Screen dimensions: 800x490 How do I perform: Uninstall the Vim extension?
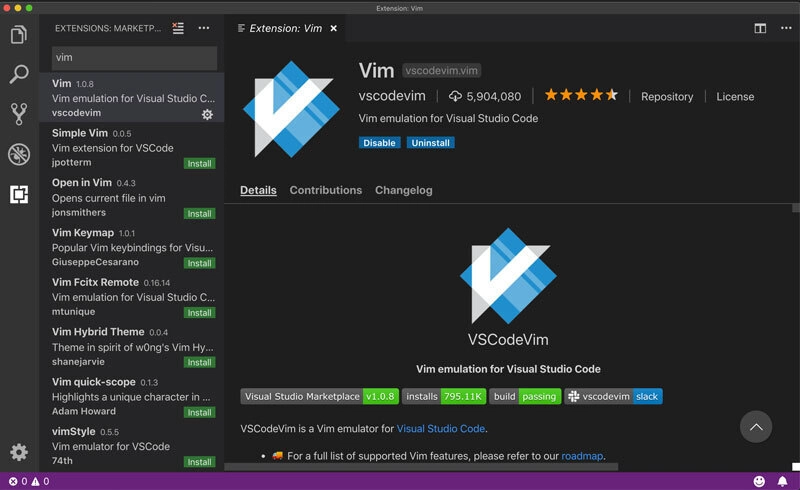point(430,143)
